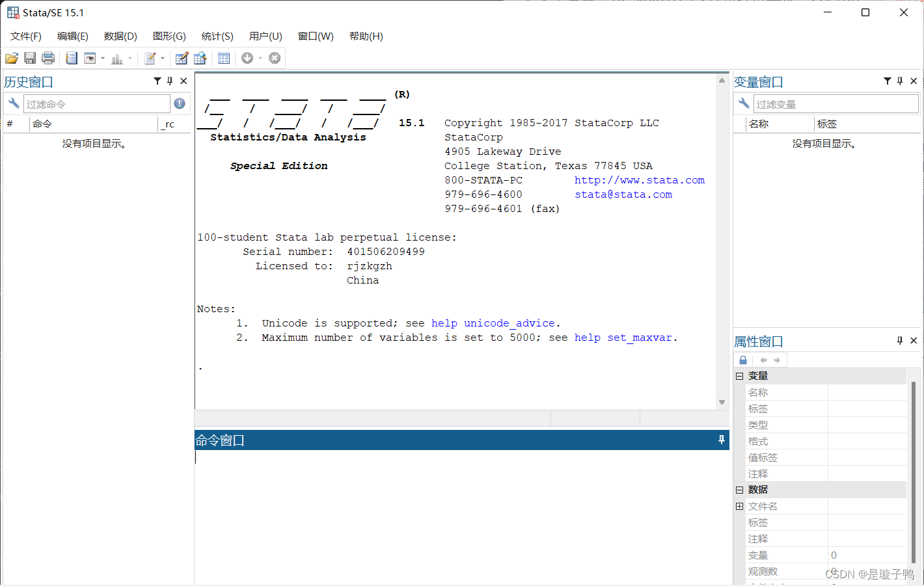Select the 值标签 row in 属性窗口
Screen dimensions: 924x586
[826, 457]
